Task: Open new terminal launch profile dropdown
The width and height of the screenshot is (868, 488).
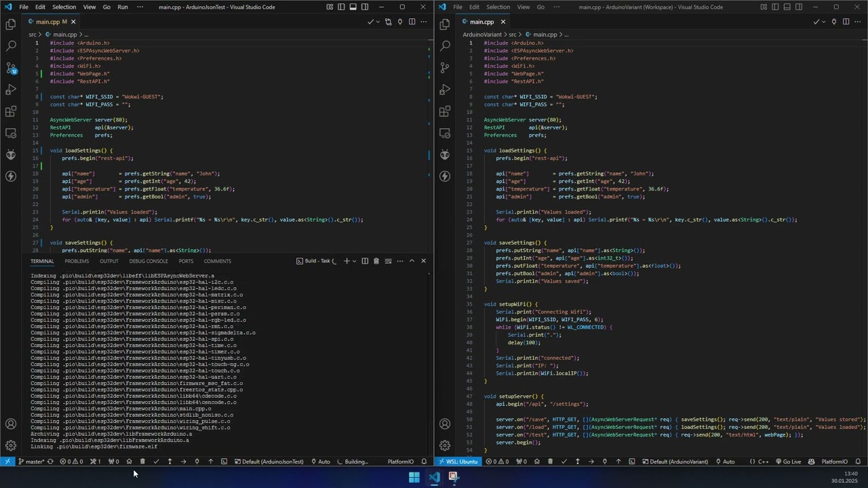Action: [354, 261]
